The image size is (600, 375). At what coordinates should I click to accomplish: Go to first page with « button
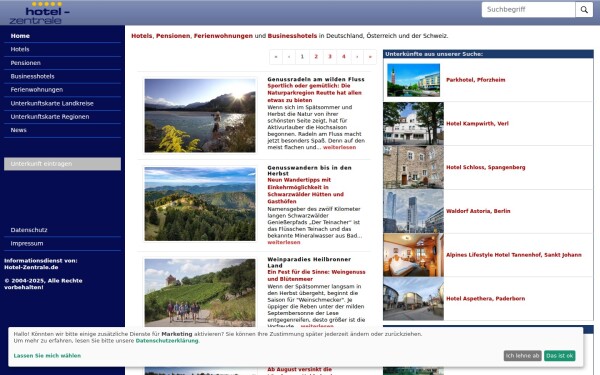click(276, 57)
